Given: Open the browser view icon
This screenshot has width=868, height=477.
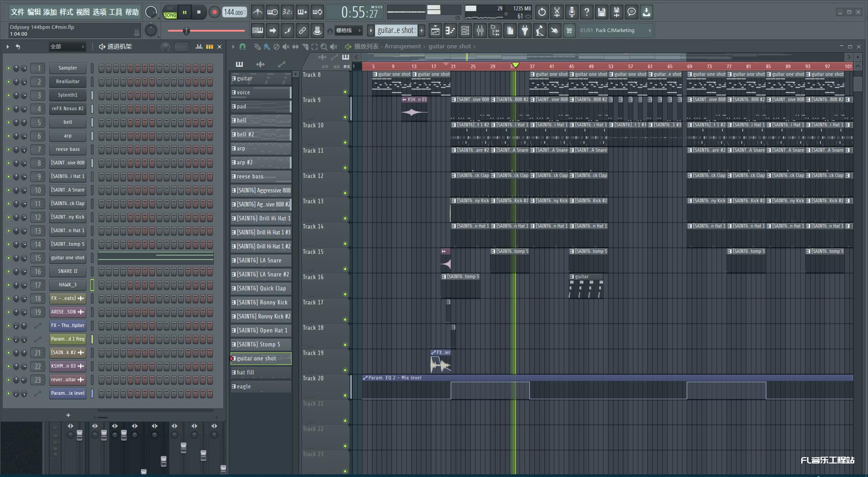Looking at the screenshot, I should click(x=495, y=31).
